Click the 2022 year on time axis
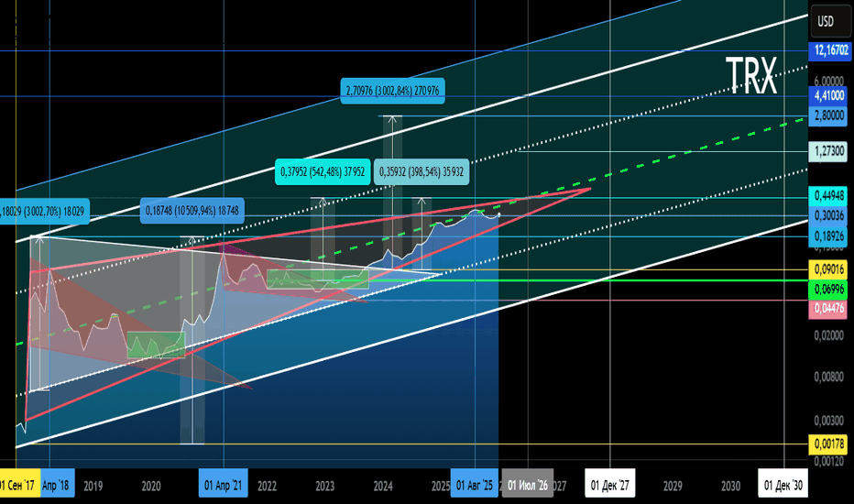The width and height of the screenshot is (854, 504). click(x=267, y=486)
